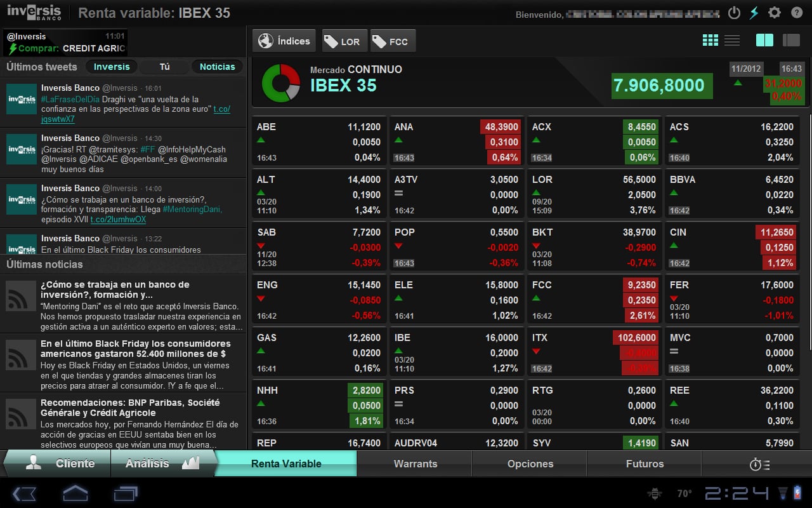Open RSS icon for Recomendaciones BNP Paribas news
812x508 pixels.
pyautogui.click(x=21, y=414)
